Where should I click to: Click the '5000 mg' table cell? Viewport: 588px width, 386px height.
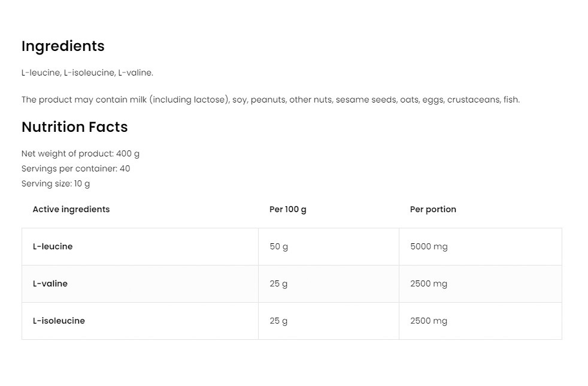pyautogui.click(x=429, y=246)
